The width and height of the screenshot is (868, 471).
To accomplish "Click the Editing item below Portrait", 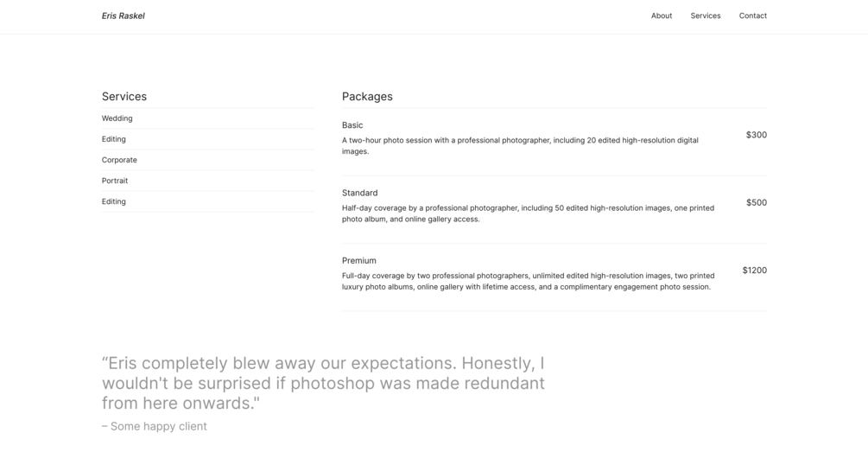I will click(x=114, y=201).
